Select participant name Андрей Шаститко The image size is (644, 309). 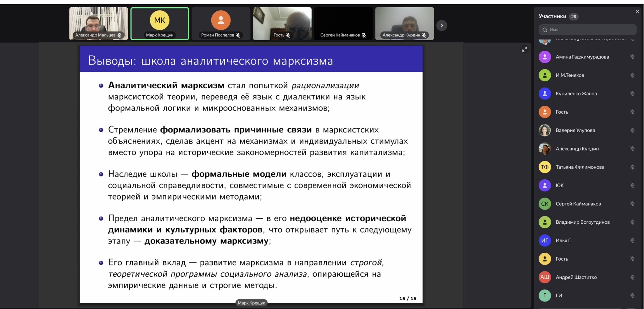point(576,277)
